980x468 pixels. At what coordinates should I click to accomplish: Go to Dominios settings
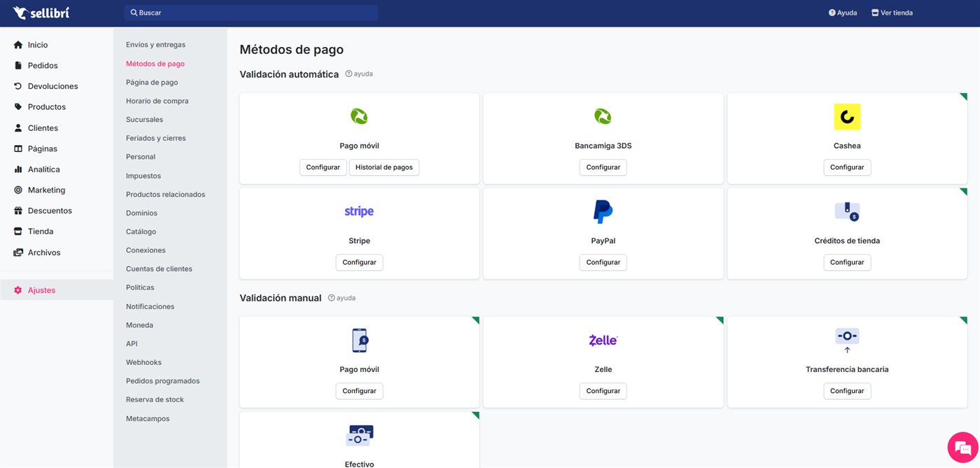pyautogui.click(x=141, y=213)
